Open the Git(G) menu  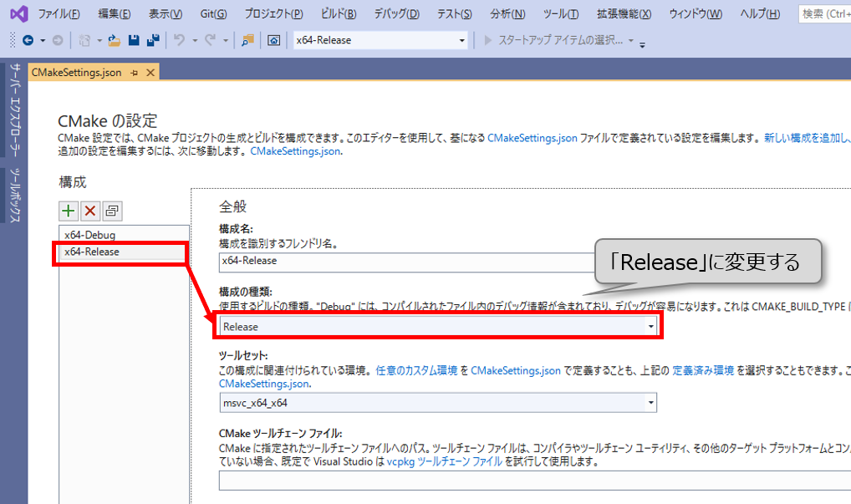tap(213, 13)
